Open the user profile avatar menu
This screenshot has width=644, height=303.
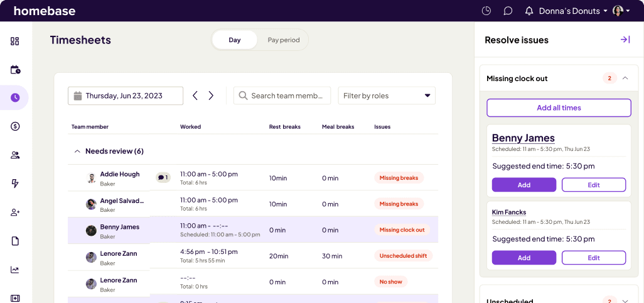tap(621, 11)
